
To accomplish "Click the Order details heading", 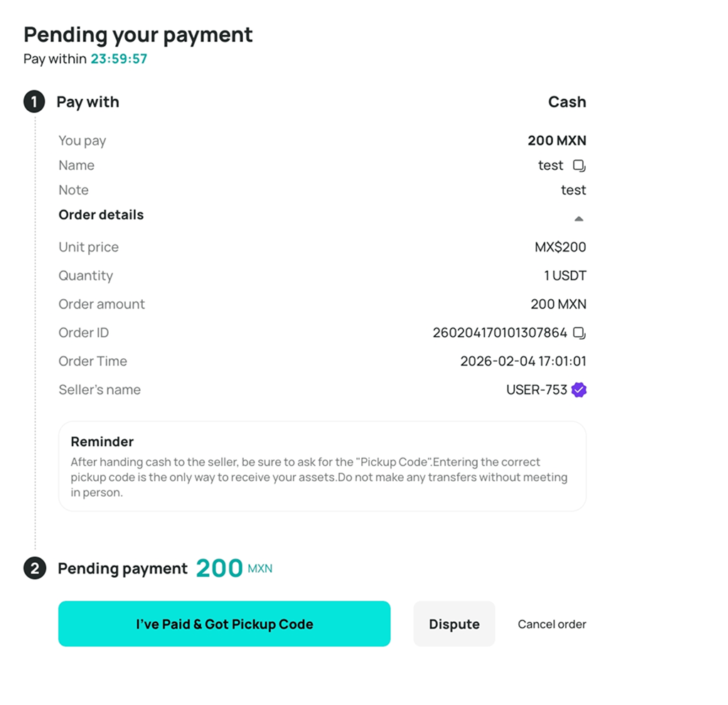I will point(101,215).
